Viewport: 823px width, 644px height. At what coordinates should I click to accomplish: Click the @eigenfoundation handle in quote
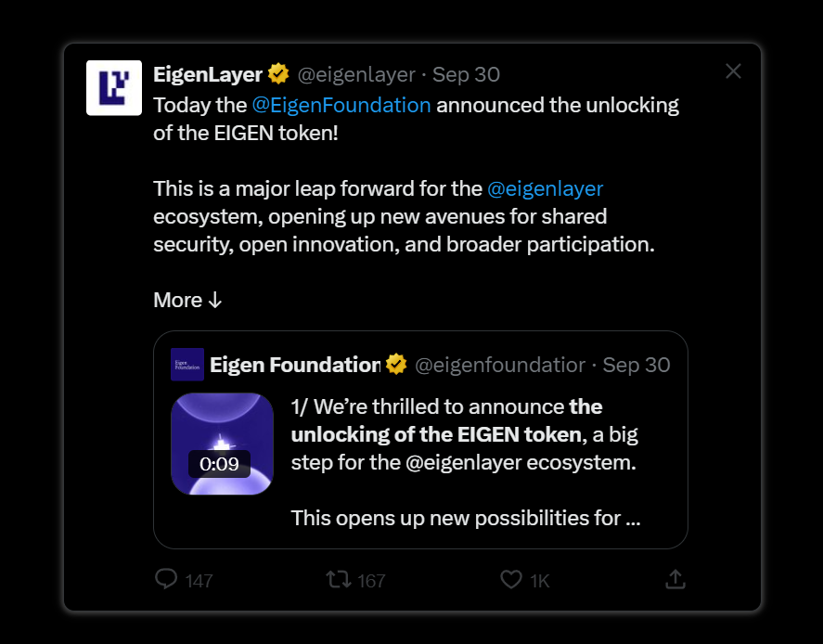coord(499,365)
